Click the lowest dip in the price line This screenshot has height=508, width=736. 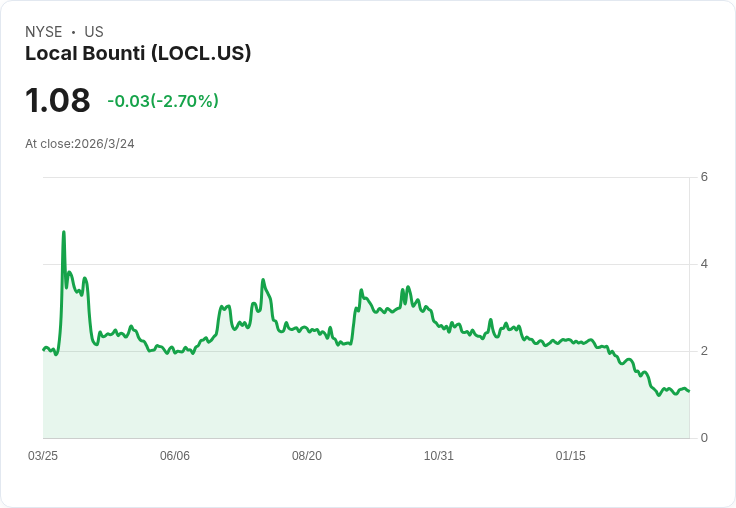pyautogui.click(x=658, y=396)
